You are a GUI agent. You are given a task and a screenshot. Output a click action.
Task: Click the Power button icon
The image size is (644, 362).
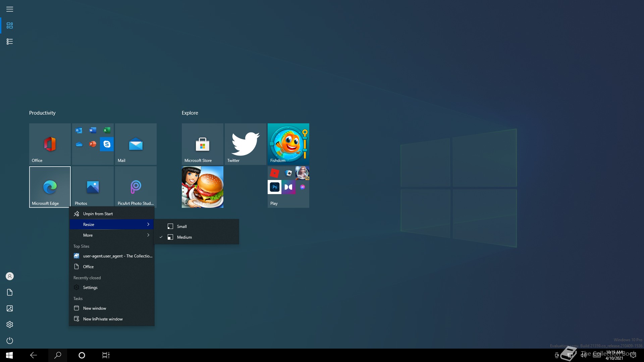pyautogui.click(x=10, y=341)
